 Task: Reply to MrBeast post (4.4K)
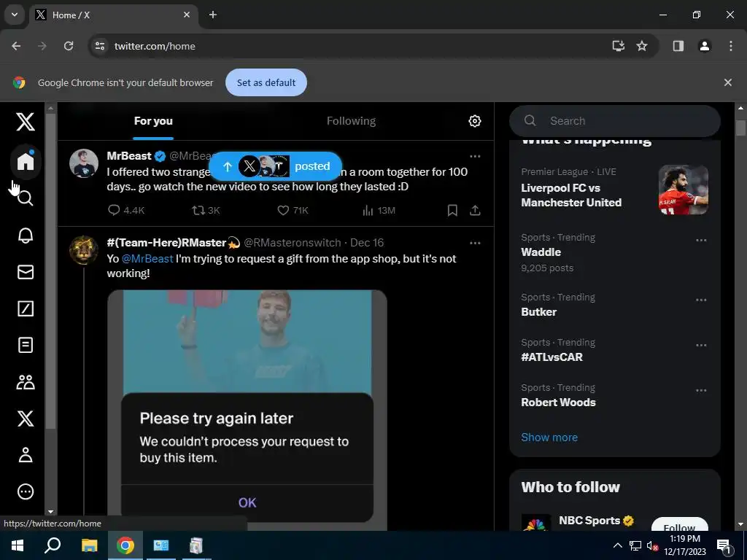[125, 210]
